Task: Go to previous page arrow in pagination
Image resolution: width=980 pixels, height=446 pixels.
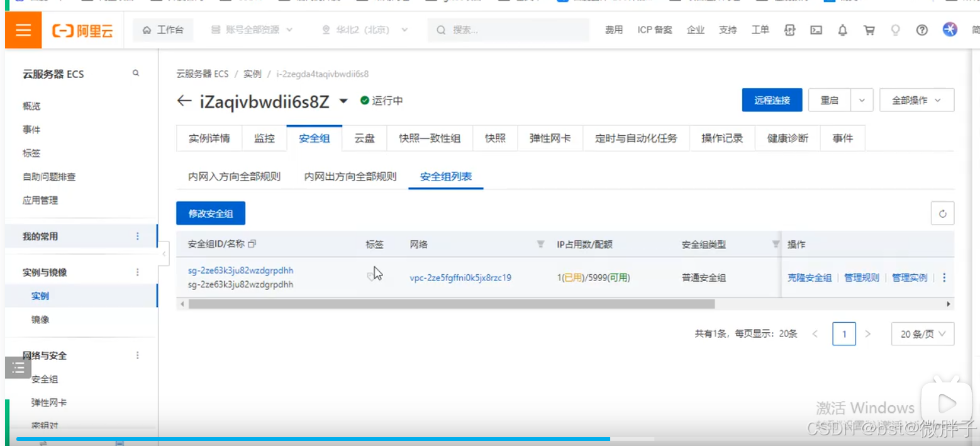Action: [x=815, y=334]
